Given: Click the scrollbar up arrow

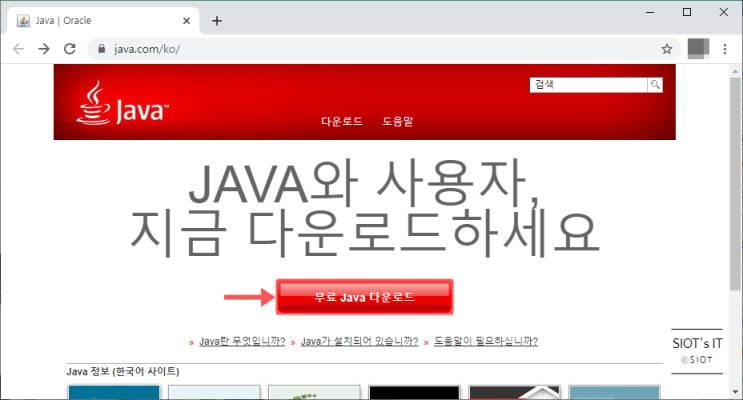Looking at the screenshot, I should pyautogui.click(x=735, y=71).
